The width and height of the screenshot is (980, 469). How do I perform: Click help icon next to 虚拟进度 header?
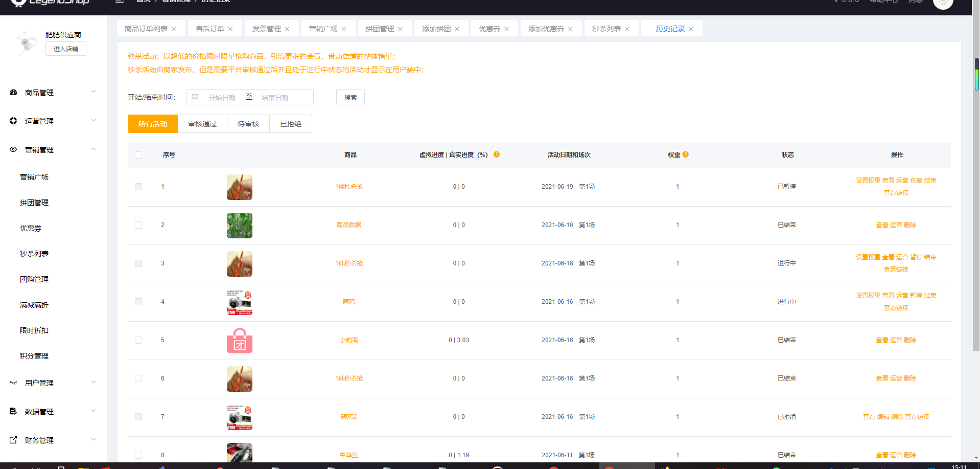497,154
